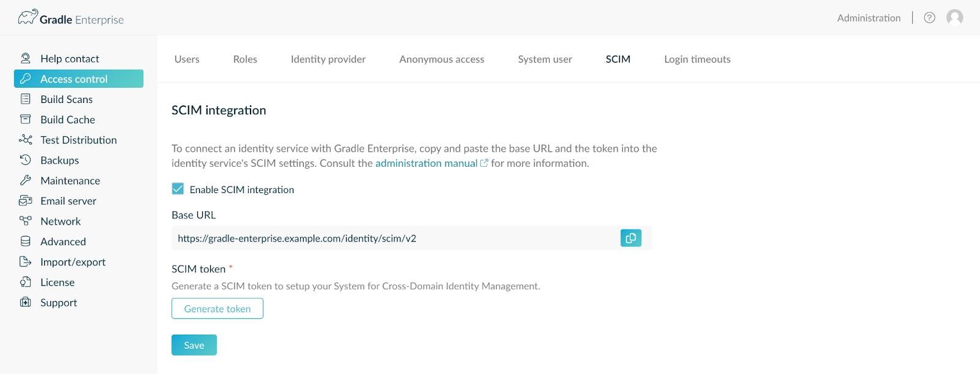This screenshot has width=980, height=374.
Task: Switch to the Roles tab
Action: click(245, 59)
